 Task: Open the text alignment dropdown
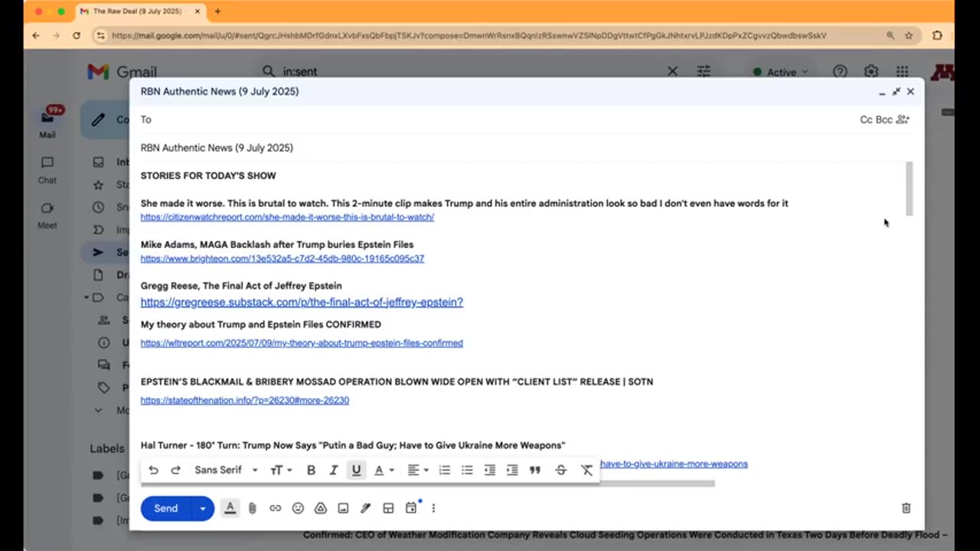pos(417,470)
